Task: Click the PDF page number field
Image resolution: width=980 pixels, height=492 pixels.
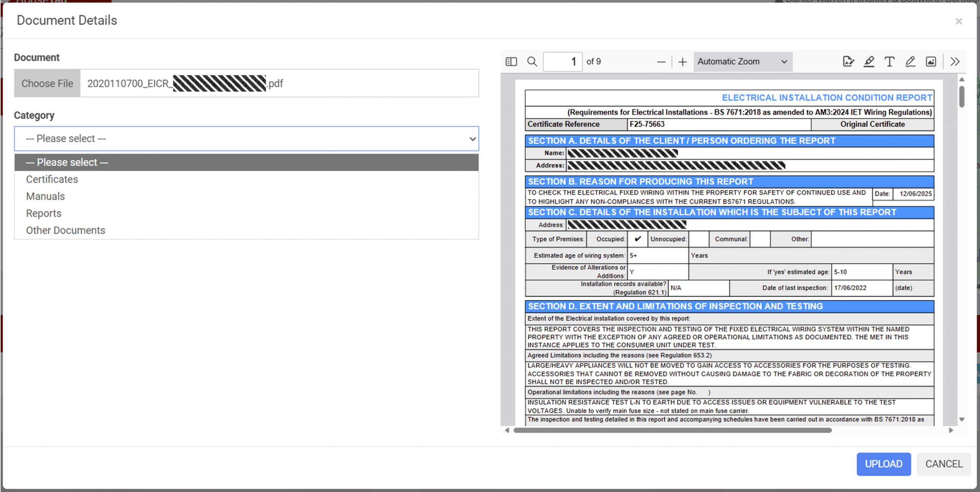Action: pos(562,62)
